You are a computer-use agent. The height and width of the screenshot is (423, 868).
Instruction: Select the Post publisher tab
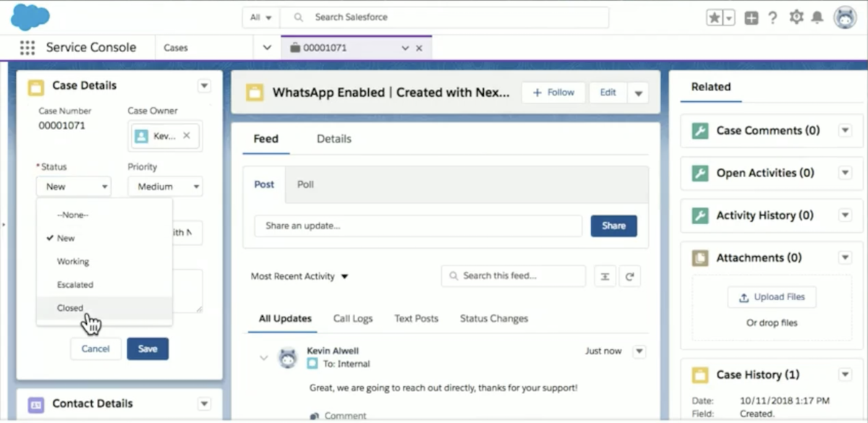[264, 184]
